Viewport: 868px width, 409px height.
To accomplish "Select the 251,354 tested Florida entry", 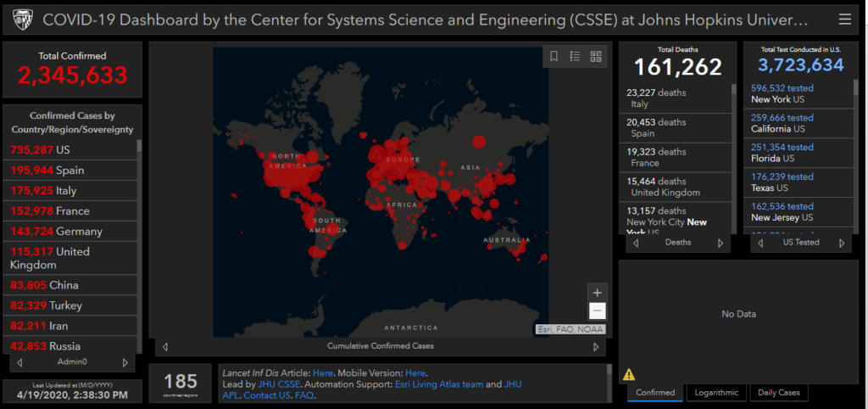I will (x=800, y=153).
